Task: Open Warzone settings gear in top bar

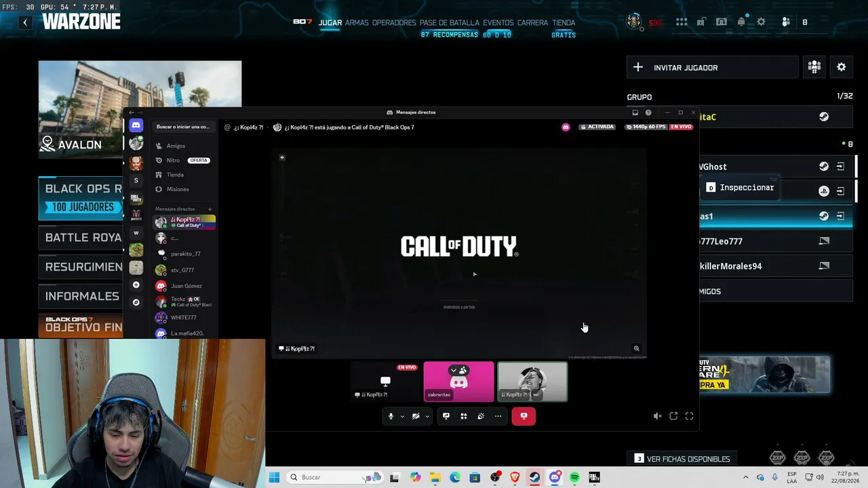Action: [x=761, y=22]
